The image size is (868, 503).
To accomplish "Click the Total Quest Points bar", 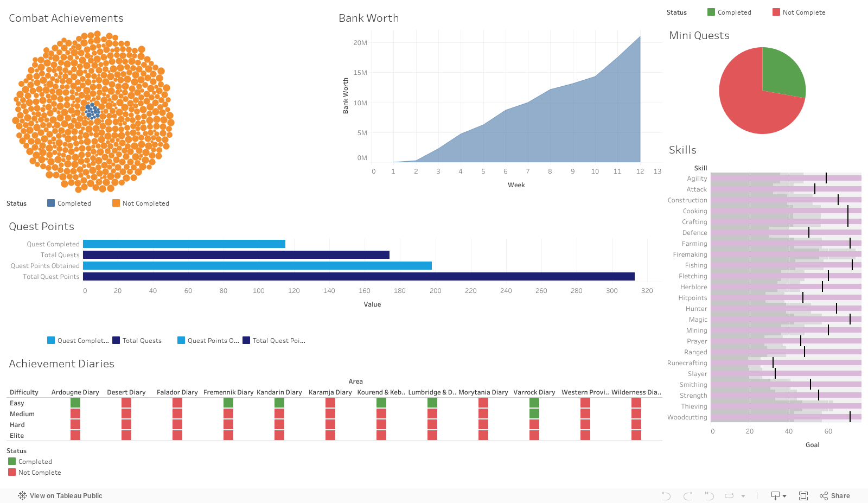I will coord(359,277).
